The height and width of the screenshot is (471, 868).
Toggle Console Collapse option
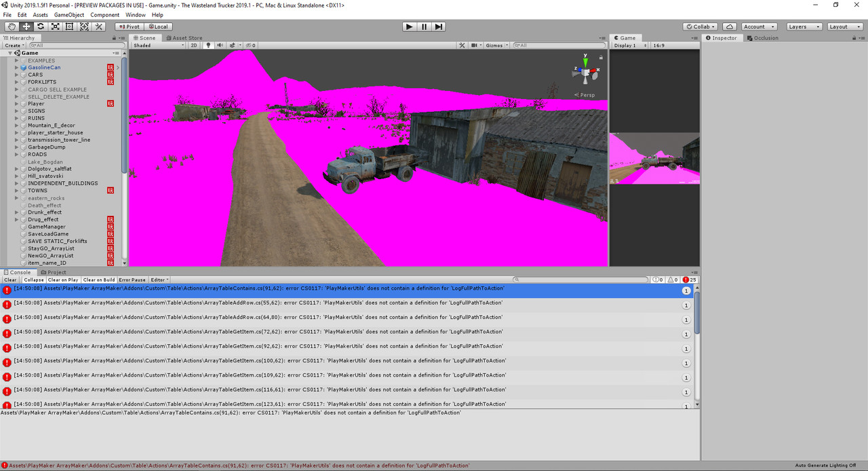(x=34, y=280)
